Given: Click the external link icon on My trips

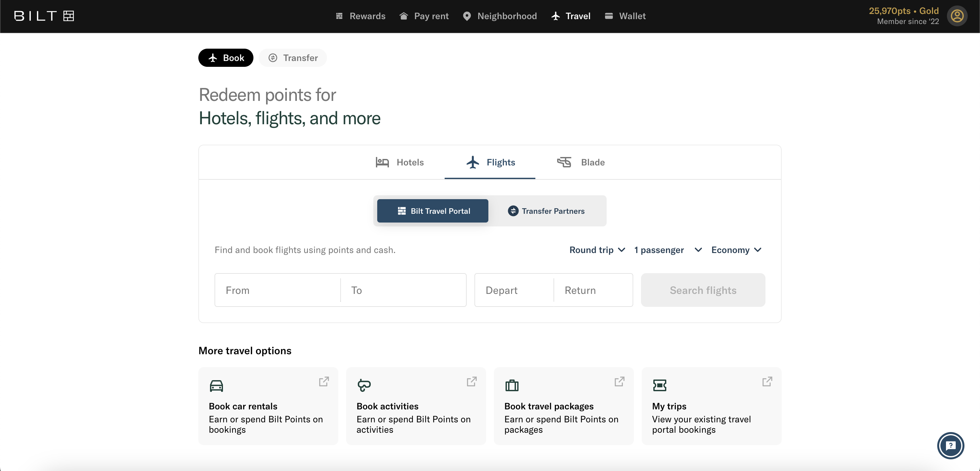Looking at the screenshot, I should [767, 381].
